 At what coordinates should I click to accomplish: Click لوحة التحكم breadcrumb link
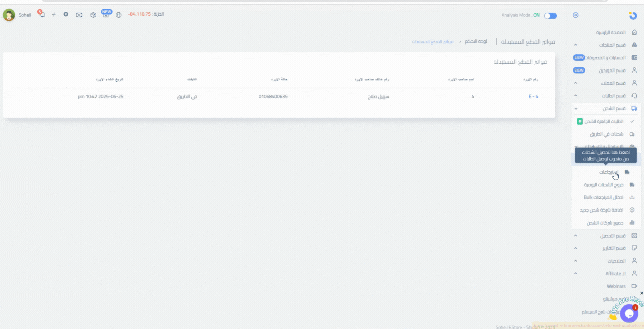point(476,41)
